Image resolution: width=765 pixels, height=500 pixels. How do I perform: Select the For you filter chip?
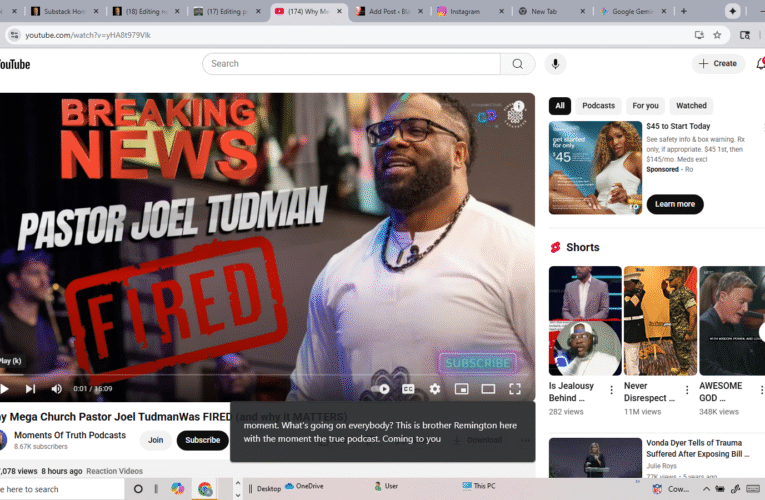[x=645, y=105]
